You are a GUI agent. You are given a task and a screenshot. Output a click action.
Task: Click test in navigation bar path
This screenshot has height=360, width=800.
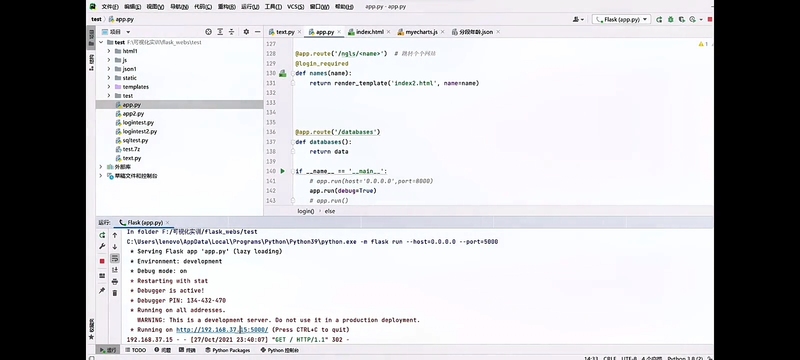tap(96, 19)
